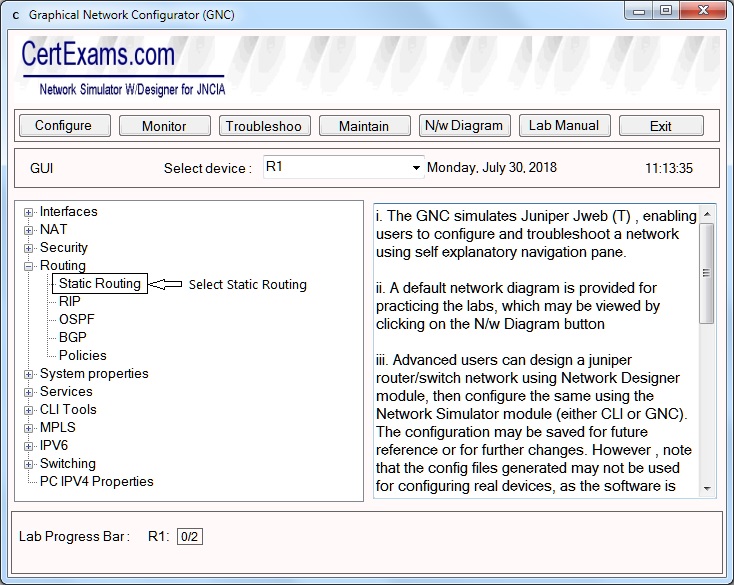Click the Interfaces label
The width and height of the screenshot is (734, 585).
click(69, 212)
